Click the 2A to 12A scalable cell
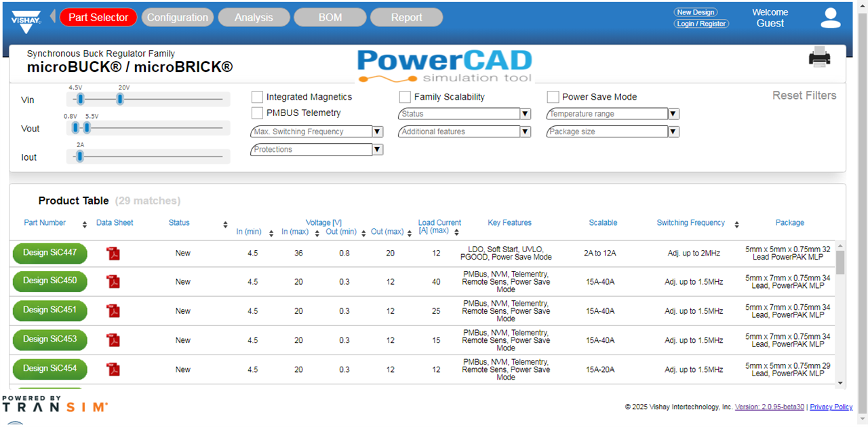The height and width of the screenshot is (427, 868). pos(601,253)
